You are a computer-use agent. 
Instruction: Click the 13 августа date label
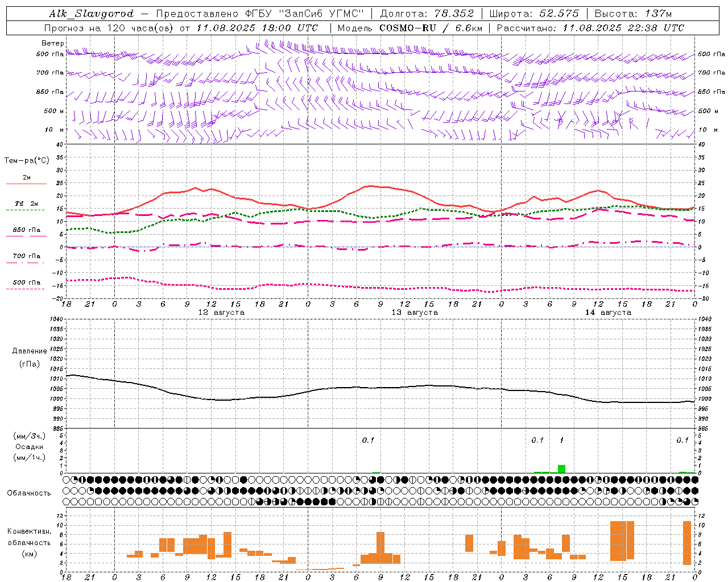pos(415,313)
